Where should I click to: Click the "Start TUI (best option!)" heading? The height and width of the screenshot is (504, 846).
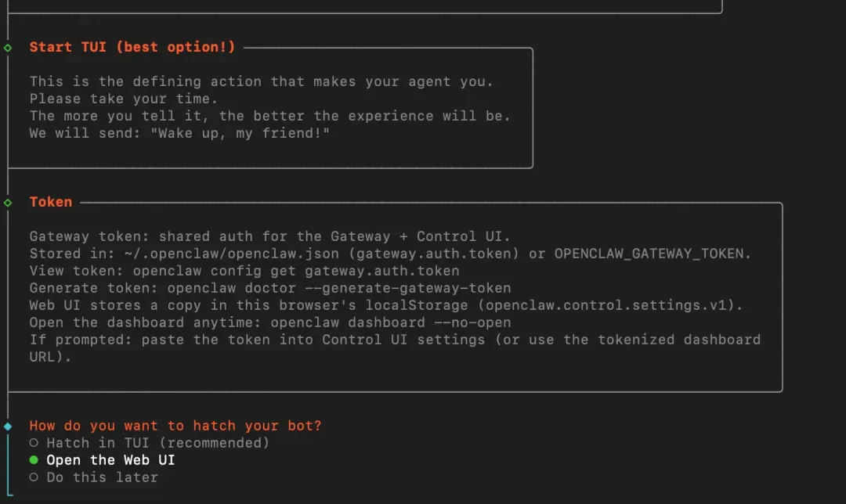click(x=132, y=47)
